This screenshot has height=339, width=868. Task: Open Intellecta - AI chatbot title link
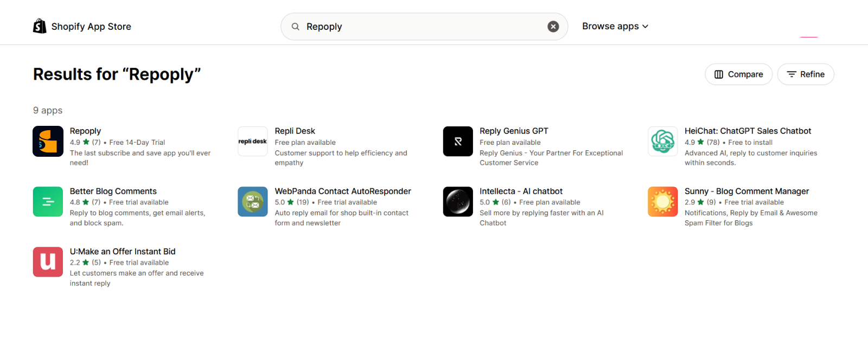pos(521,191)
